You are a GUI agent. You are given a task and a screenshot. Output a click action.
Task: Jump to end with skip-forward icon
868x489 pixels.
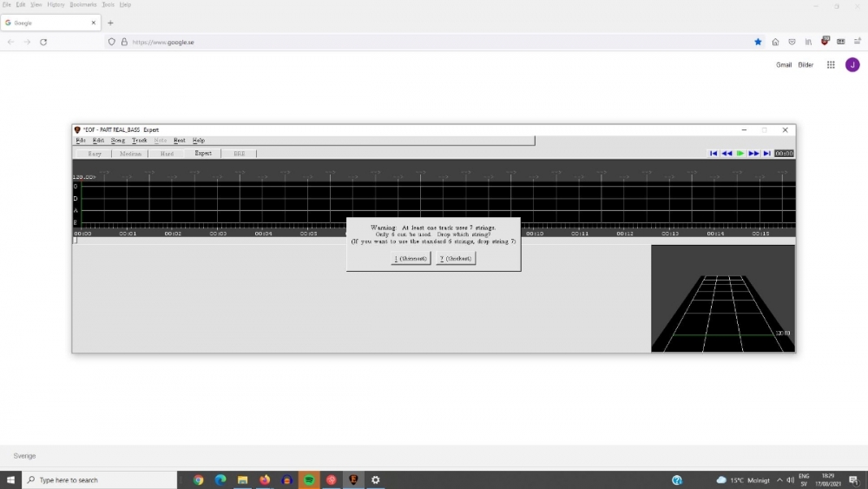click(x=766, y=153)
